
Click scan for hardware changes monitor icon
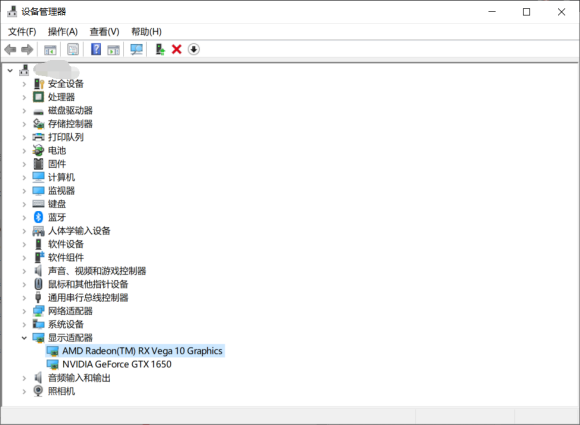coord(136,49)
